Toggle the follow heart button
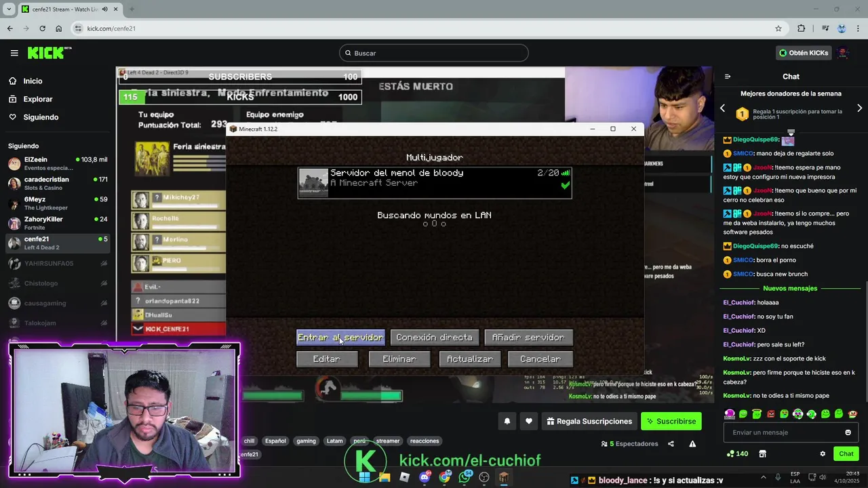Viewport: 868px width, 488px height. tap(529, 421)
